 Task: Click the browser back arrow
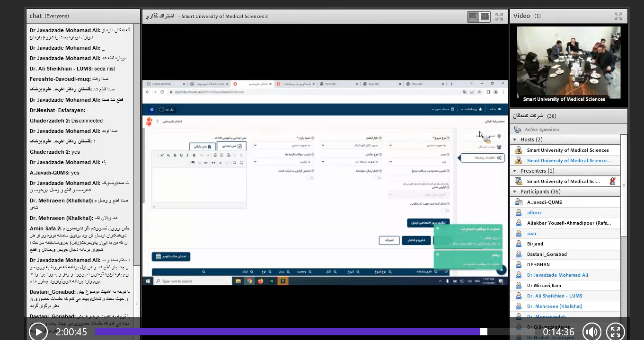147,92
